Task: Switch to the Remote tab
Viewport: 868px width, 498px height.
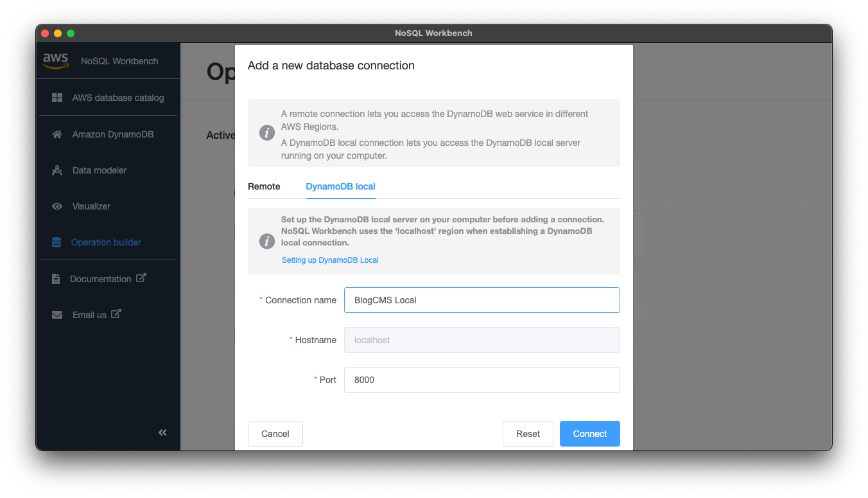Action: click(x=264, y=186)
